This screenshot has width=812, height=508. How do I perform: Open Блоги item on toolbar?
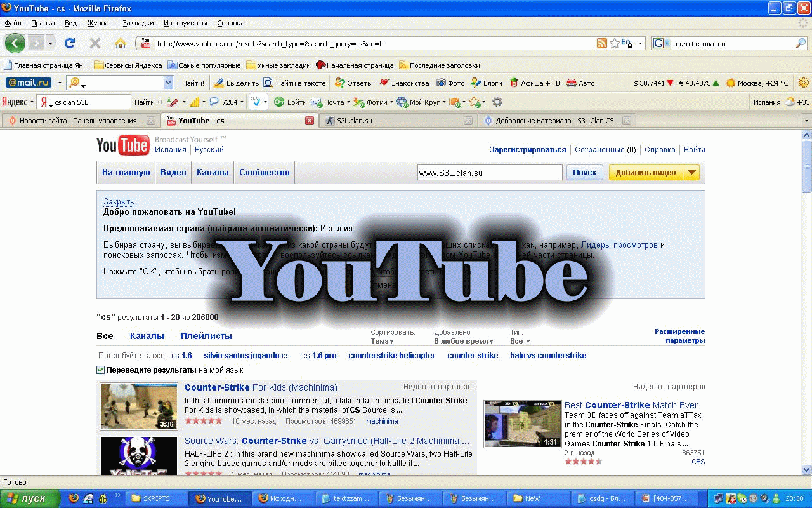pyautogui.click(x=487, y=83)
